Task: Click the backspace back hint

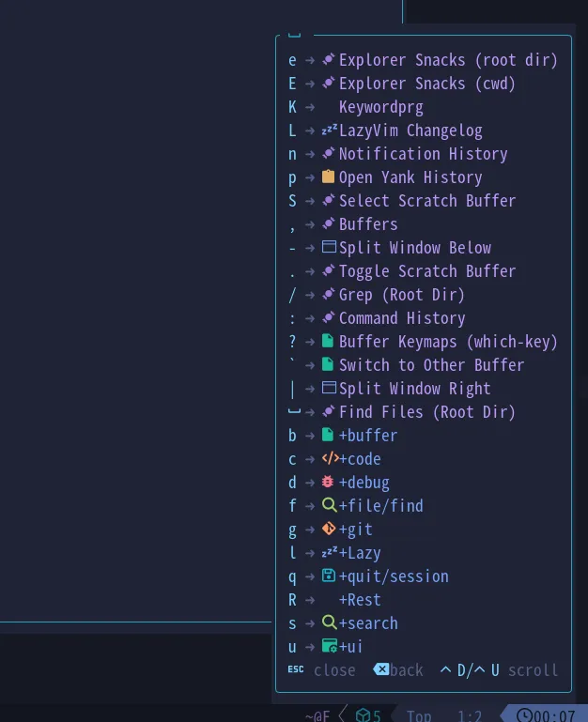Action: point(398,670)
